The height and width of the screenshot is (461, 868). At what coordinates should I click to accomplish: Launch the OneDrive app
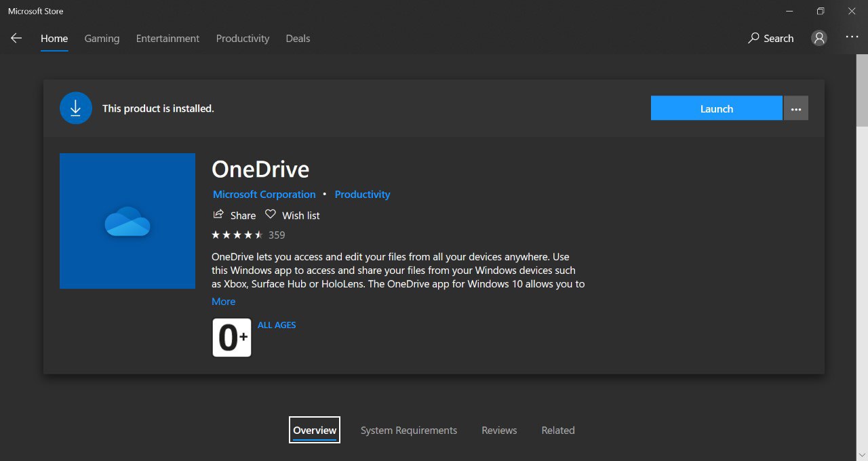point(717,108)
